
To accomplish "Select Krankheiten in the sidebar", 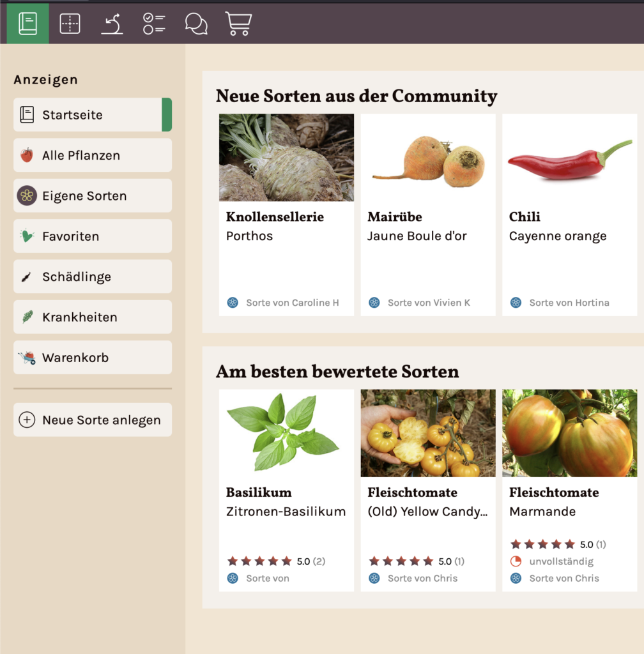I will (x=93, y=317).
